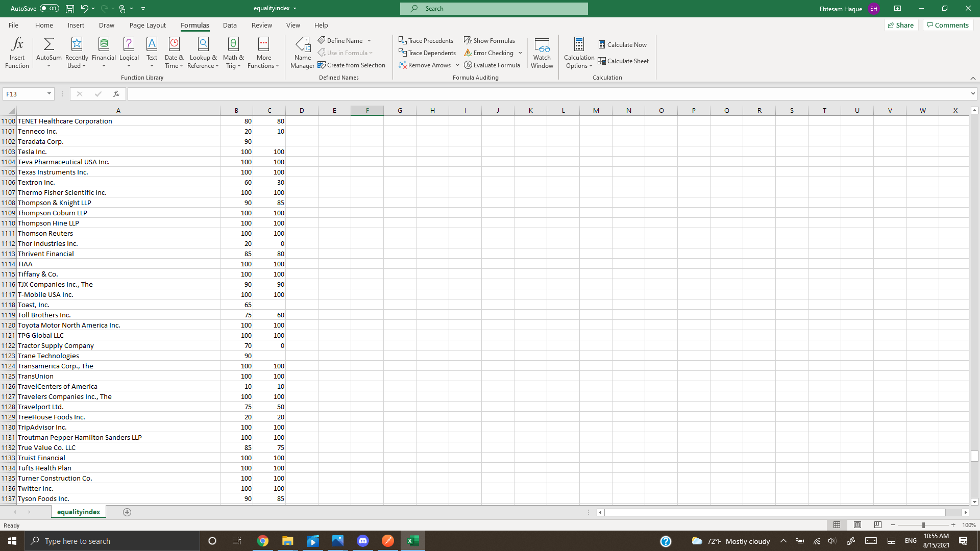Expand the Lookup & Reference functions menu
The image size is (980, 551).
pos(203,52)
